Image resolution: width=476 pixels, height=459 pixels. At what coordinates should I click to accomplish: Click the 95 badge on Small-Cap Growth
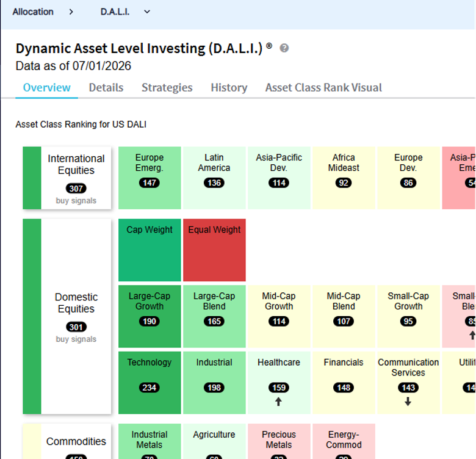point(408,321)
